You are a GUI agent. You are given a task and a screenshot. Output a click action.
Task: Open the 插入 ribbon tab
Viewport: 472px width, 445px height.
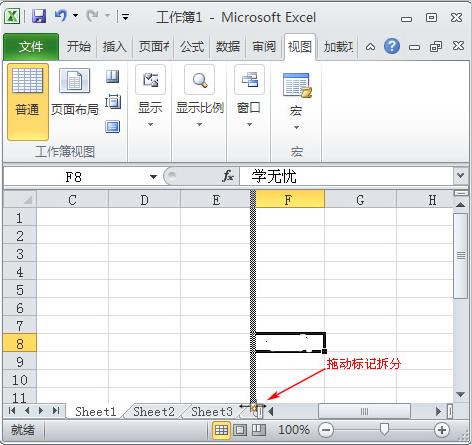(114, 46)
